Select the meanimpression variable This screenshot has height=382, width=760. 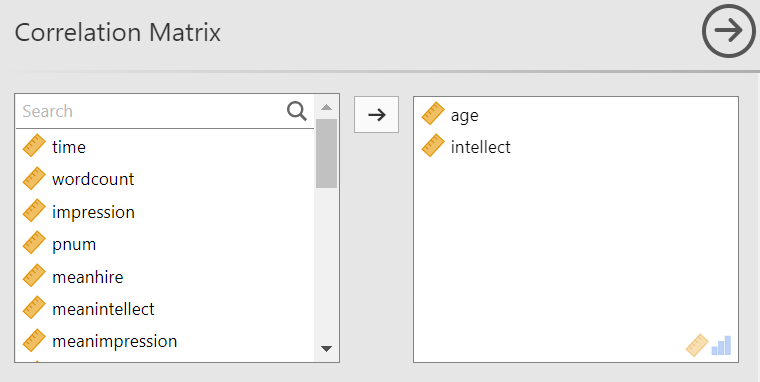tap(165, 341)
